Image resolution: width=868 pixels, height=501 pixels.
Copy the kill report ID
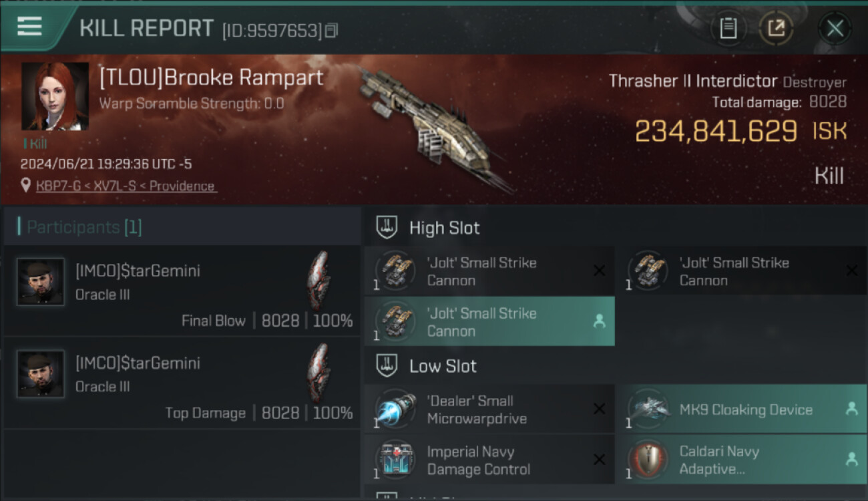[x=332, y=30]
